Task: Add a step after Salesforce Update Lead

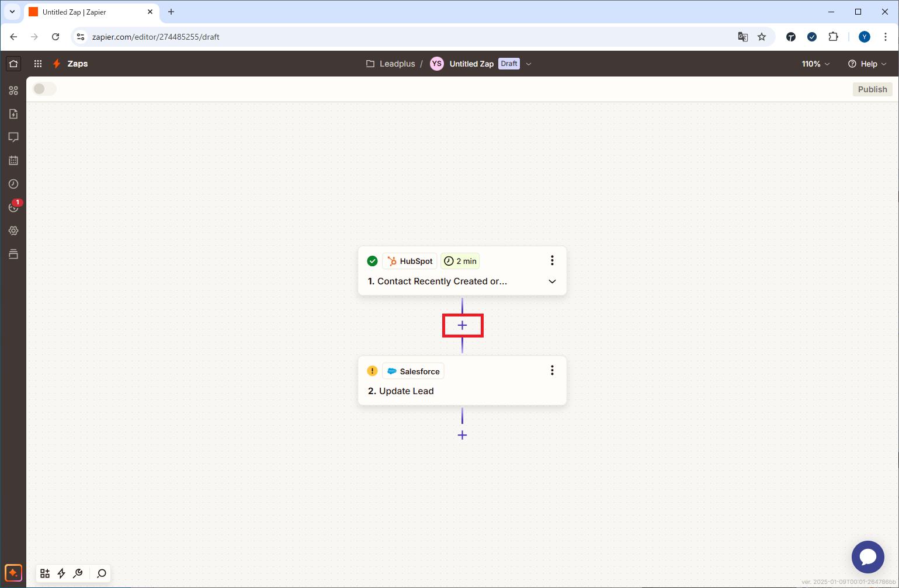Action: [462, 435]
